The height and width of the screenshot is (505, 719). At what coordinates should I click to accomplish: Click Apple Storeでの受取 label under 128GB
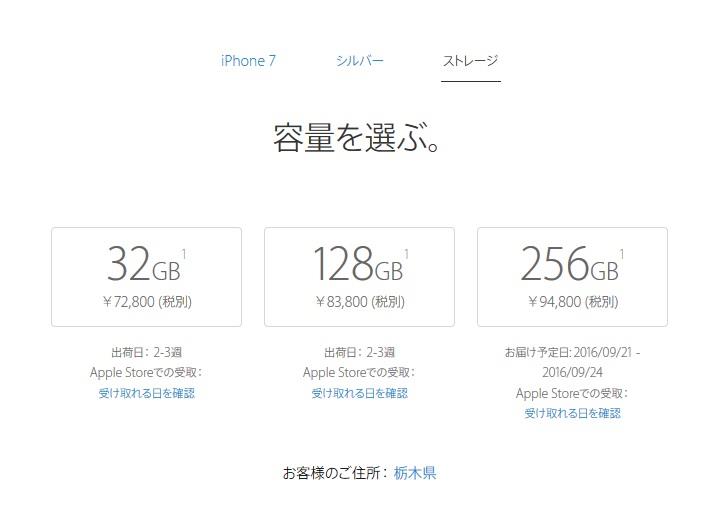(360, 372)
